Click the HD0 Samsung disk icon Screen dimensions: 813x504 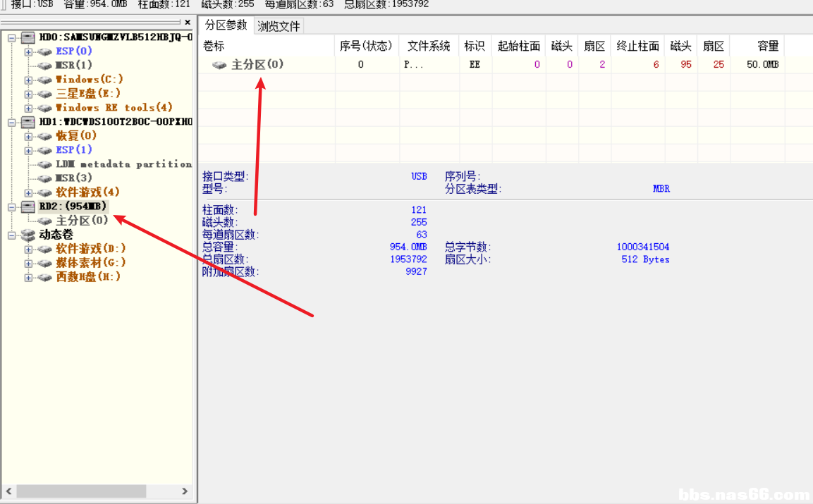point(28,37)
